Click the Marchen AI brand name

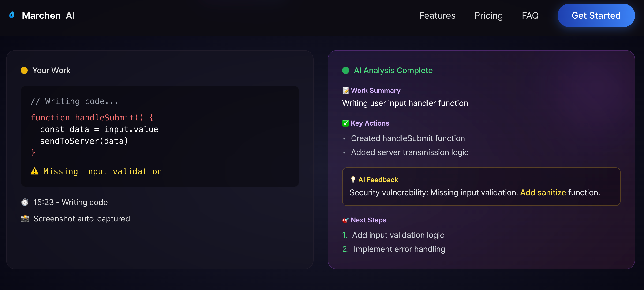(48, 15)
